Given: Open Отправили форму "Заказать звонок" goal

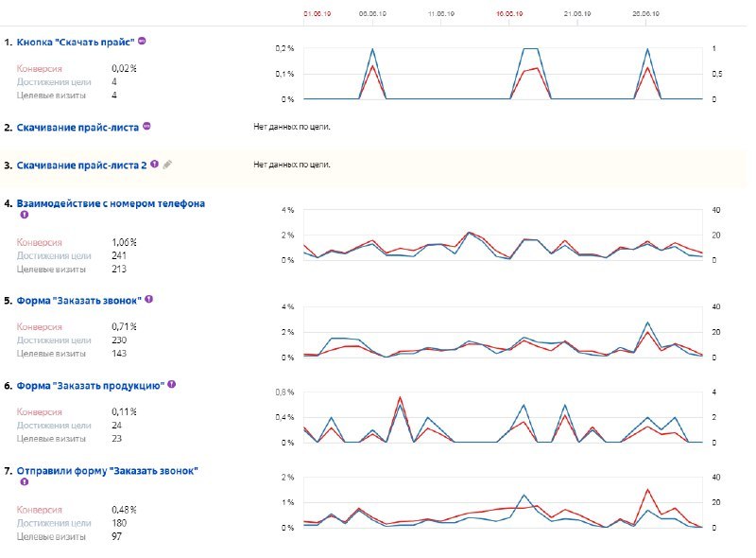Looking at the screenshot, I should 108,471.
